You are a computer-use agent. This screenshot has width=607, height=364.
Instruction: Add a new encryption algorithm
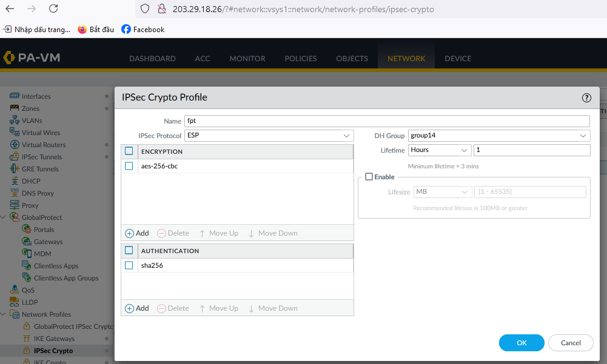pos(137,233)
